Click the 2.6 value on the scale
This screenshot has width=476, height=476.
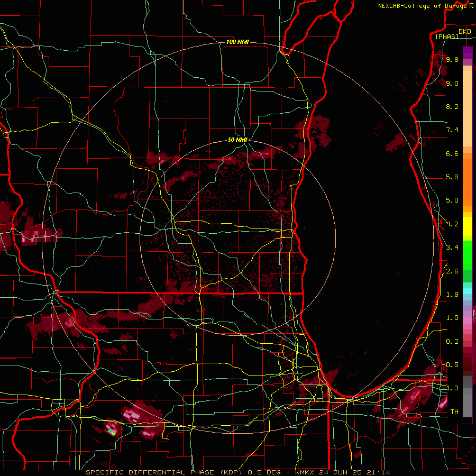click(x=452, y=271)
